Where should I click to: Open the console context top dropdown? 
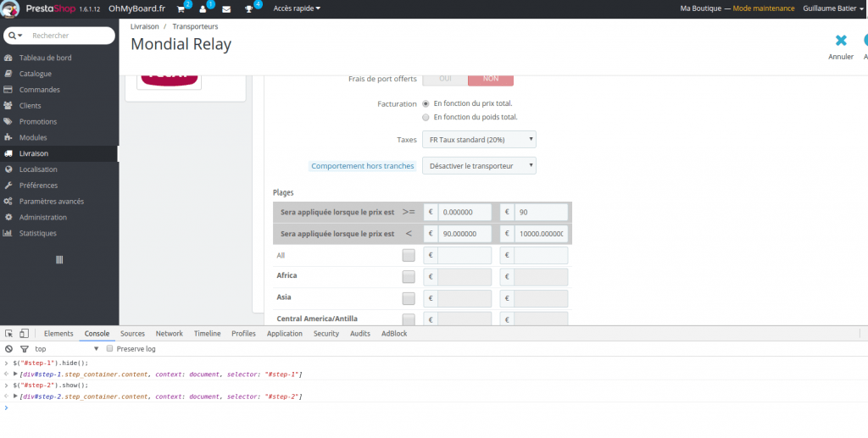point(66,349)
